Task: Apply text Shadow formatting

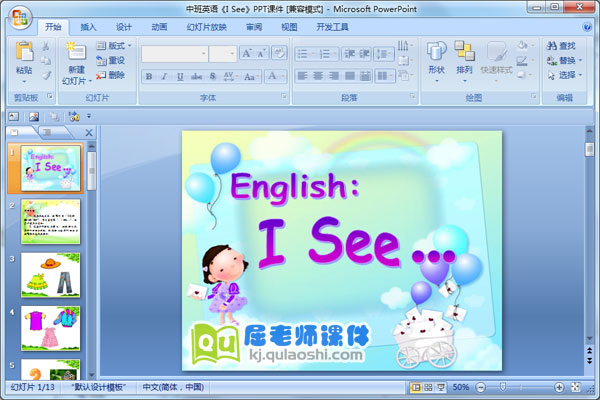Action: 213,77
